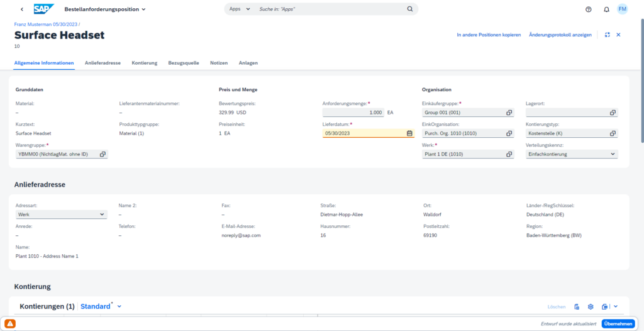Click the Ort value Walldorf
Screen dimensions: 644x331
tap(432, 215)
